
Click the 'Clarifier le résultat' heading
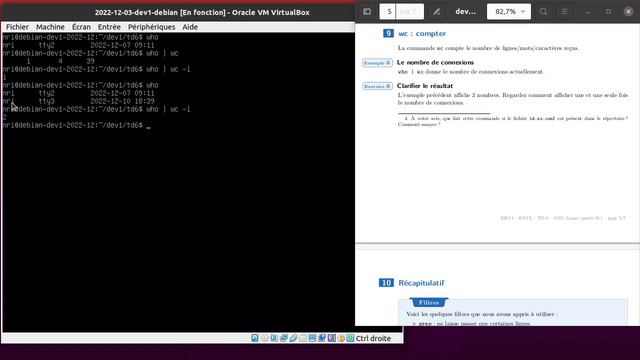click(x=424, y=86)
